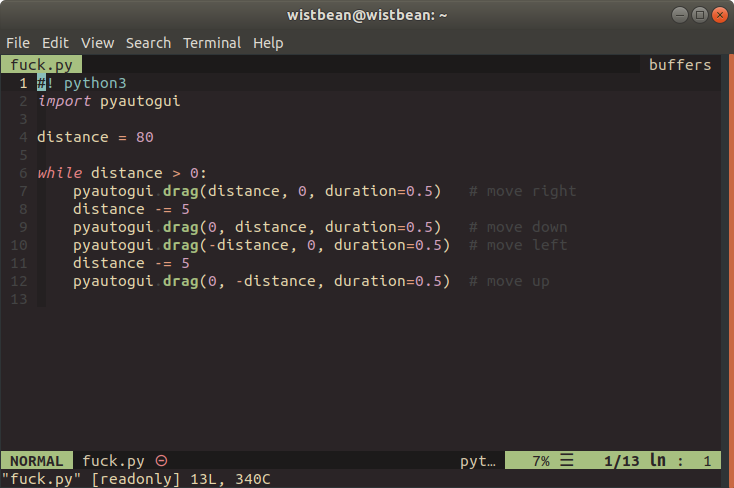The height and width of the screenshot is (488, 734).
Task: Click the 7% position indicator
Action: (541, 461)
